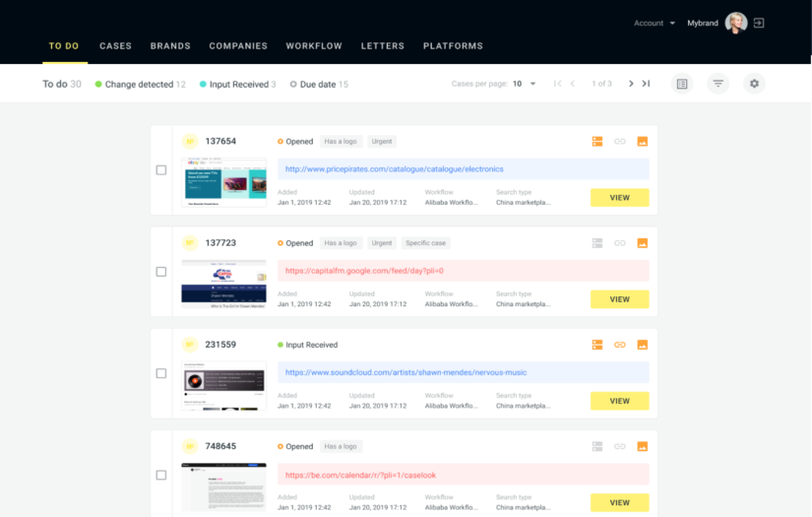Screen dimensions: 812x517
Task: Click the server icon on case 137654
Action: point(597,142)
